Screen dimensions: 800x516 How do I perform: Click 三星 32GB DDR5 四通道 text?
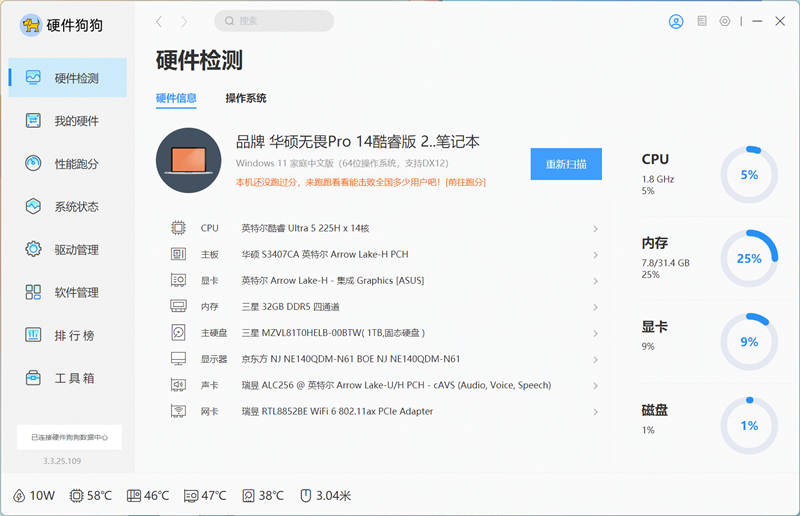tap(290, 307)
